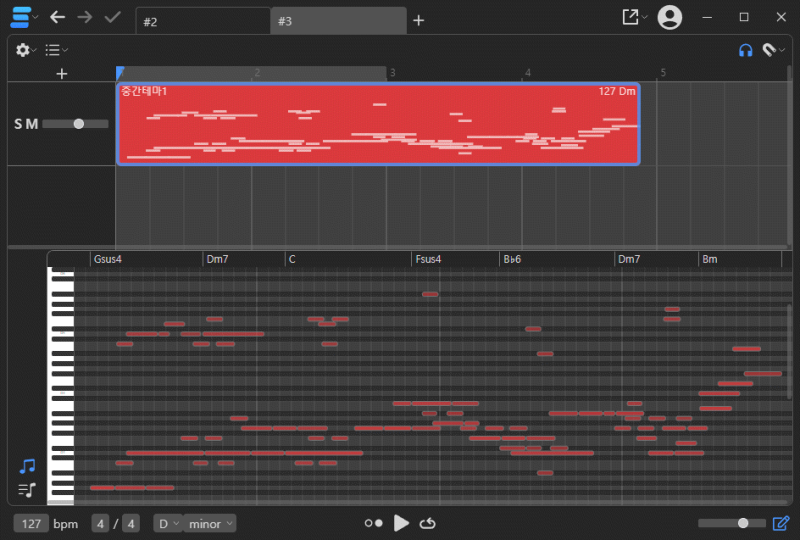Select the Fsus4 chord label
800x540 pixels.
[x=428, y=259]
